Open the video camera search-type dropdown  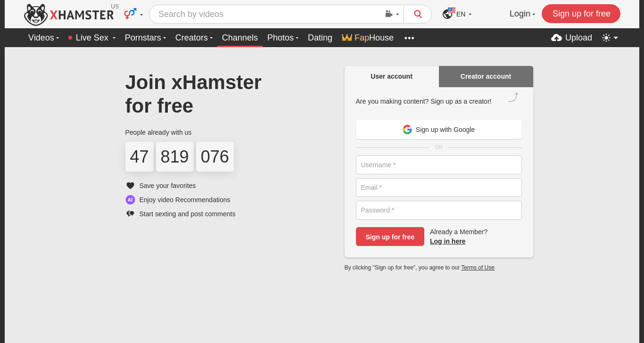pyautogui.click(x=392, y=14)
